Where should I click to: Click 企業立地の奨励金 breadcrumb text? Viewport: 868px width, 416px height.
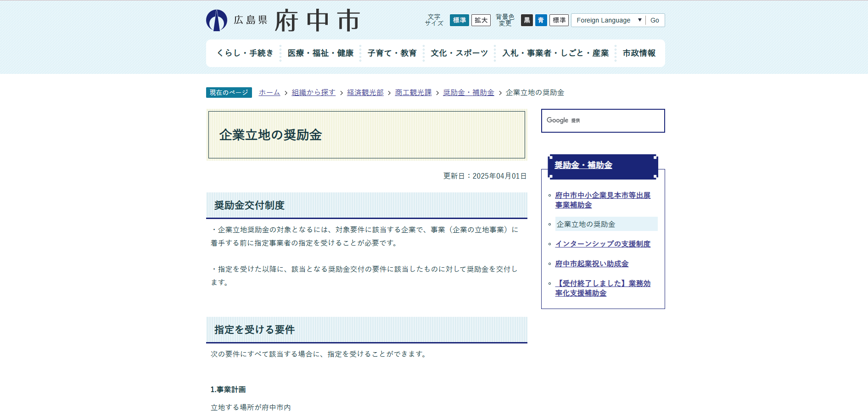[x=535, y=93]
